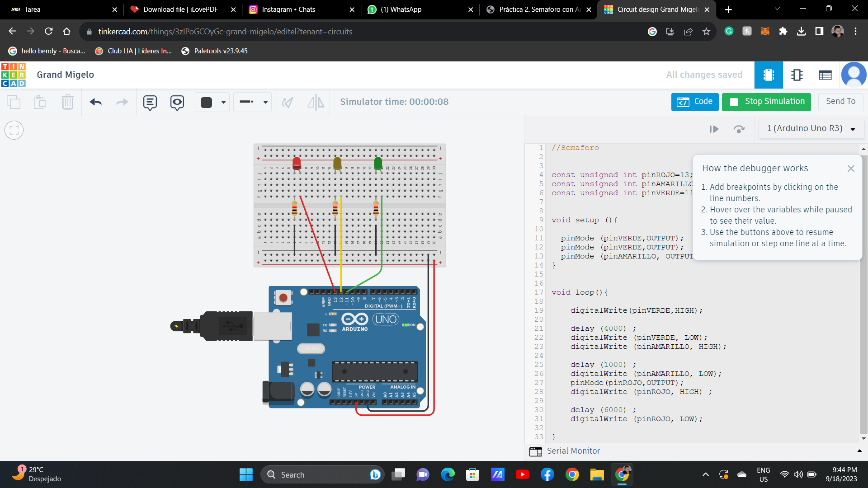Close the debugger help popup
Viewport: 868px width, 488px height.
(850, 169)
